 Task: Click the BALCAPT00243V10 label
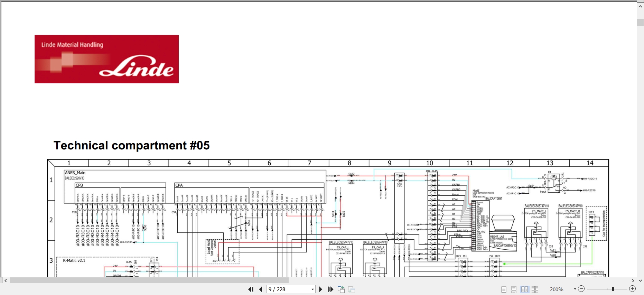pyautogui.click(x=592, y=273)
